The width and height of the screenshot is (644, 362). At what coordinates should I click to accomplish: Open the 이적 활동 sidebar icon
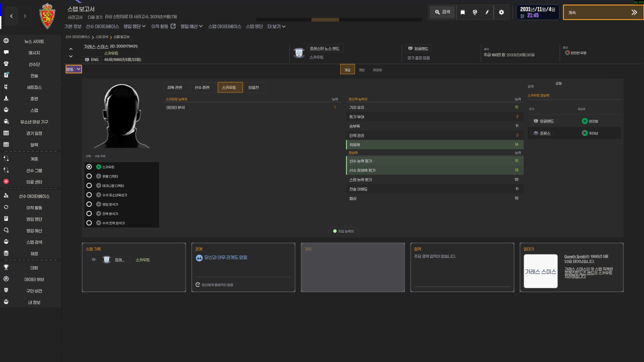(x=6, y=207)
